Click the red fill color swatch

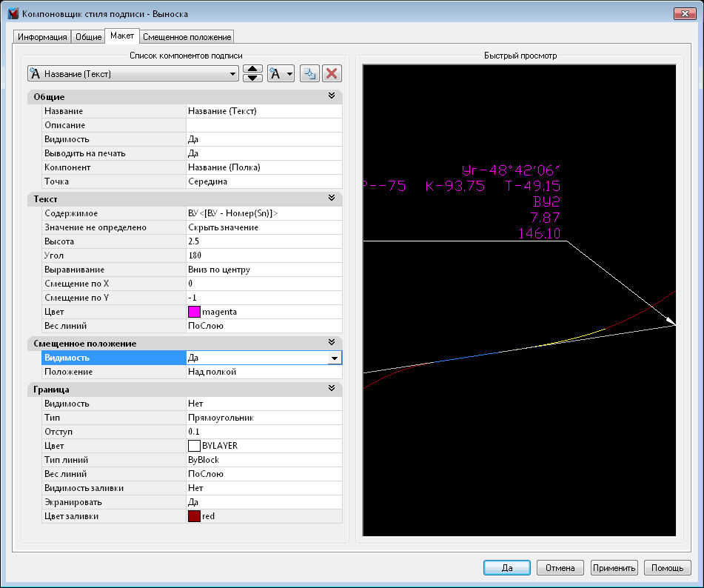[195, 516]
